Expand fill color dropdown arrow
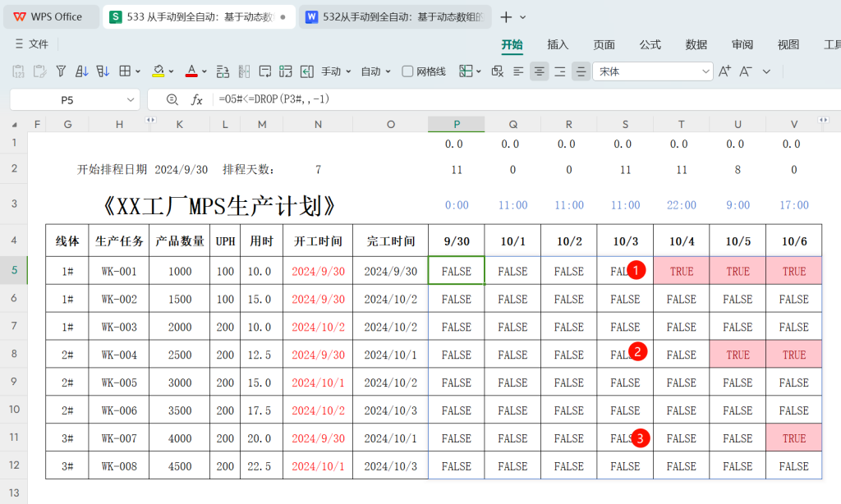Image resolution: width=841 pixels, height=504 pixels. [x=171, y=71]
